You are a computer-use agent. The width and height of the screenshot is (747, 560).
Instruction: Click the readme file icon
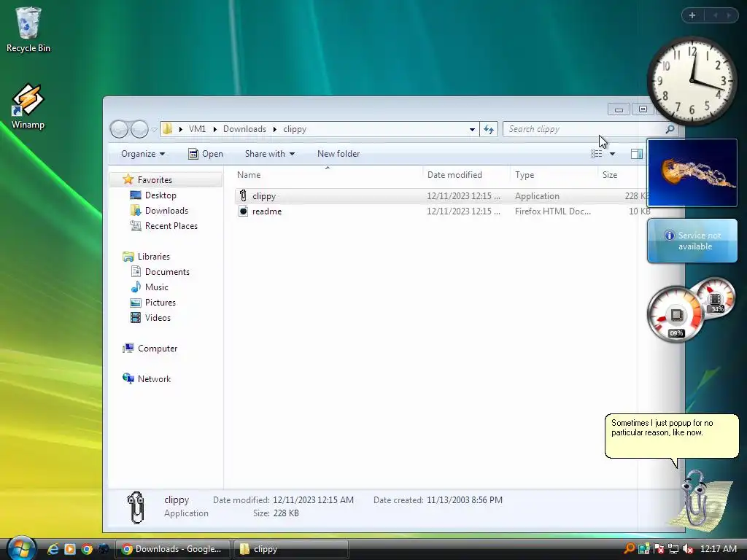(243, 211)
